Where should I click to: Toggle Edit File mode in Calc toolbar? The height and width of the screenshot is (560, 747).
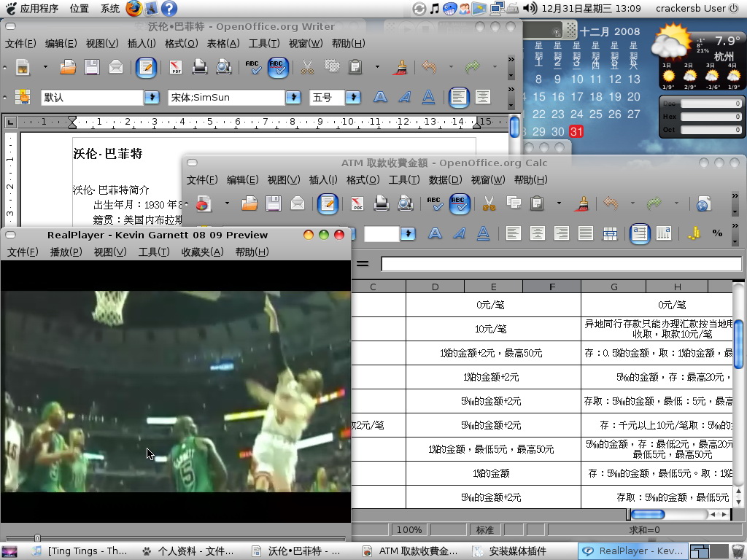coord(328,204)
